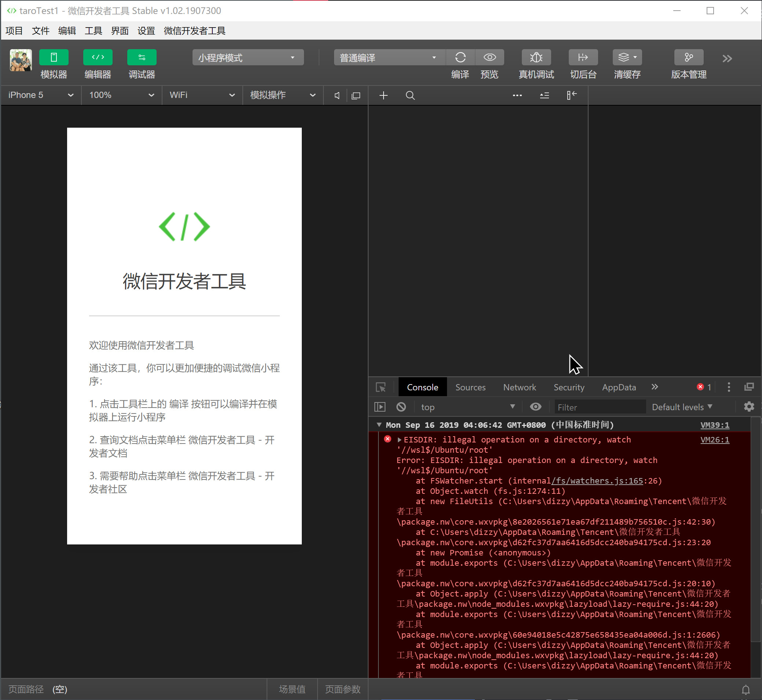Click the three dots more icon in editor

(x=517, y=95)
